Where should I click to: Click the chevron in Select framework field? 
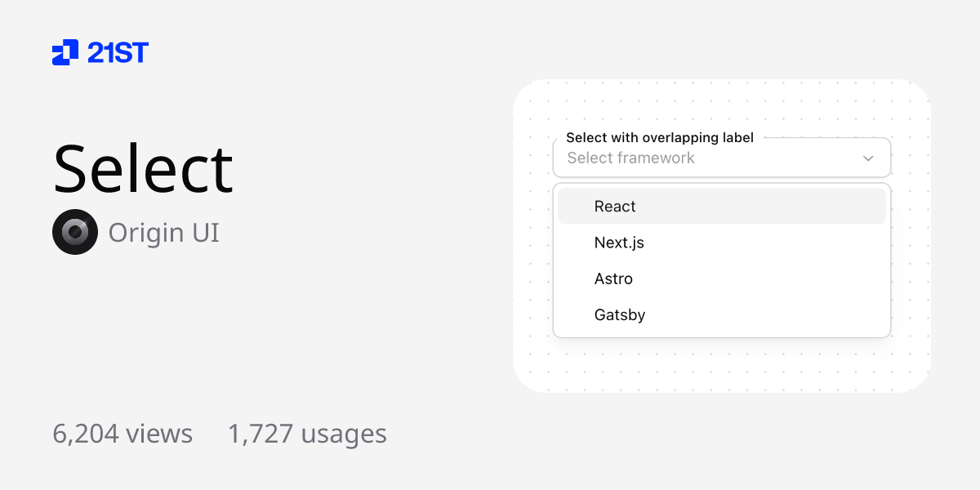(868, 158)
